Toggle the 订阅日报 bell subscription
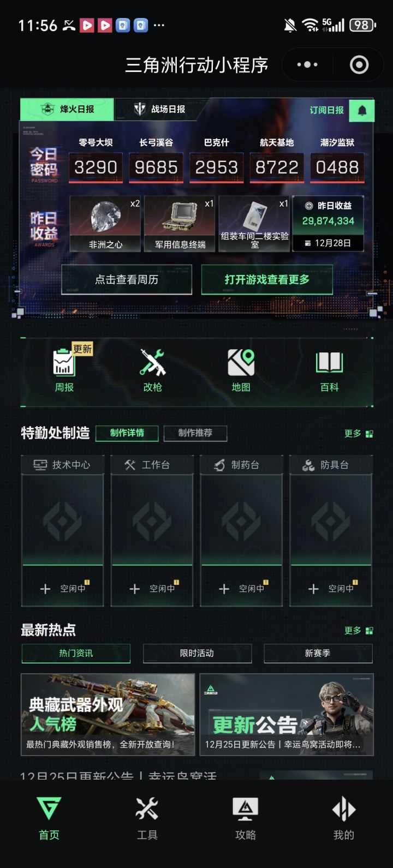 361,111
